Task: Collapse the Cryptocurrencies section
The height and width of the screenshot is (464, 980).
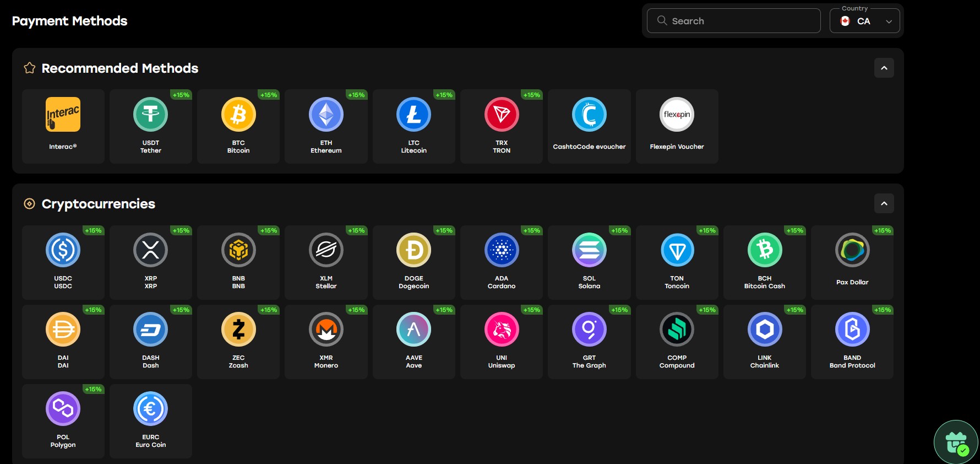Action: [884, 203]
